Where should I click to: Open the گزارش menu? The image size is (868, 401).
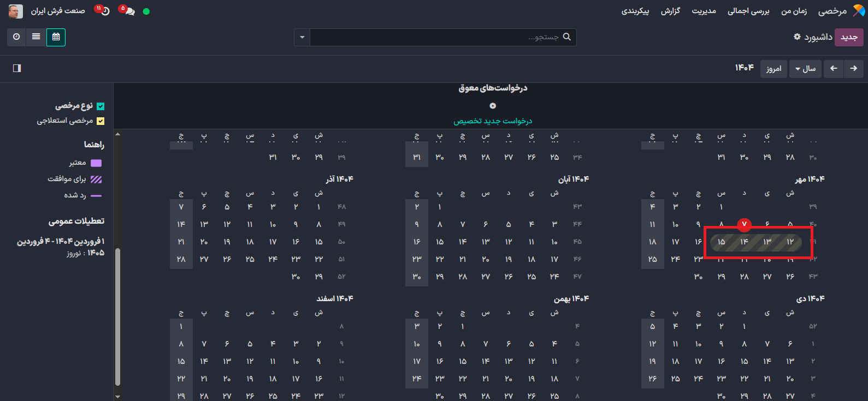[x=670, y=11]
